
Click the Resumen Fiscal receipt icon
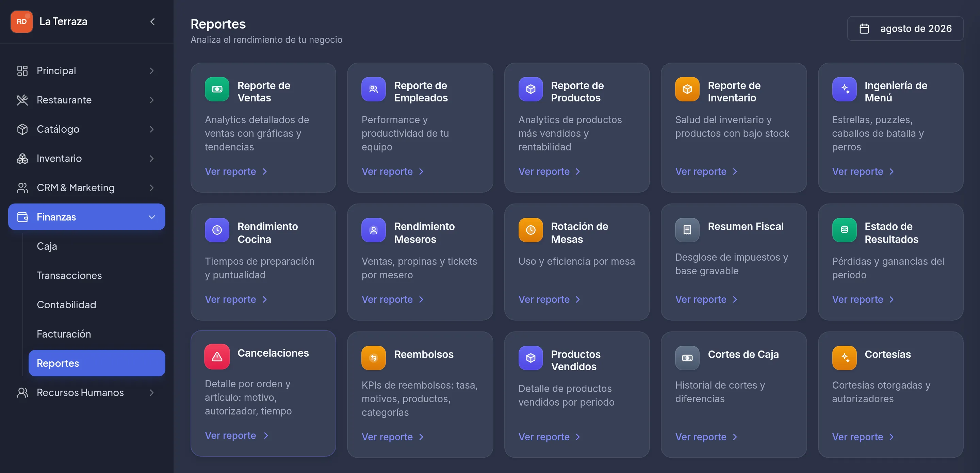coord(687,230)
